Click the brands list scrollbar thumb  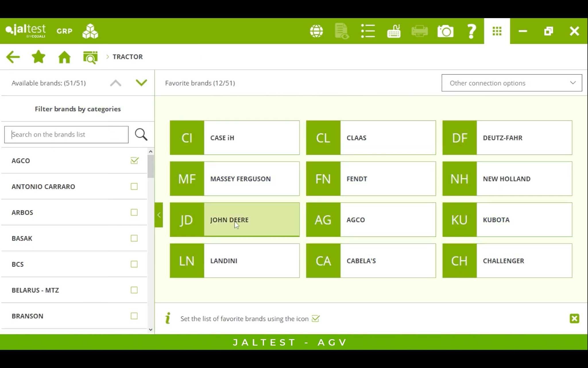[151, 166]
